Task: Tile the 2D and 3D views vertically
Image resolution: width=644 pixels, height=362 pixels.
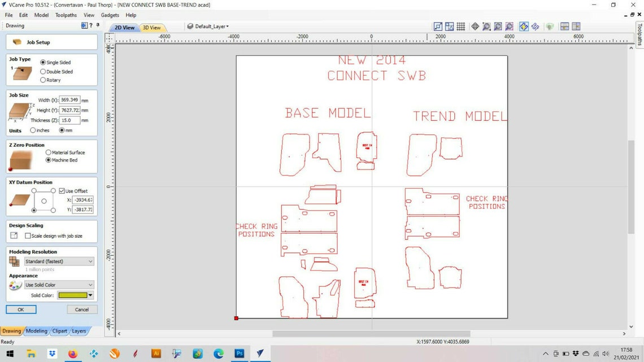Action: (x=576, y=27)
